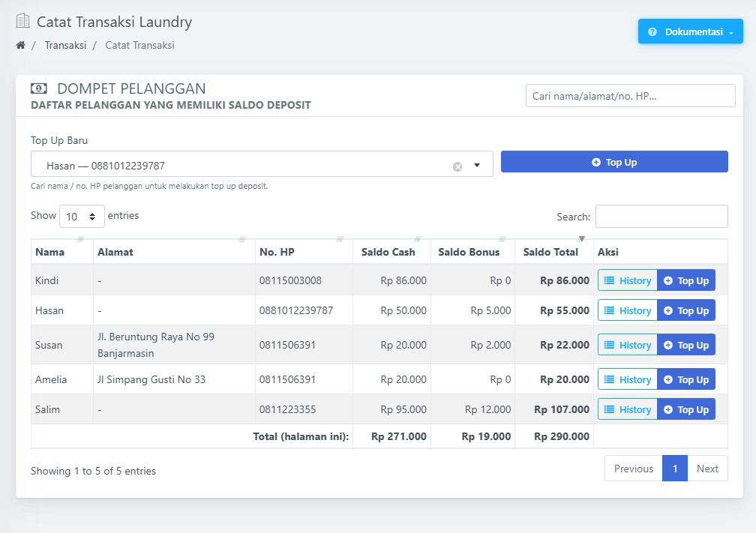Click the Next pagination button
The height and width of the screenshot is (533, 756).
click(x=707, y=469)
